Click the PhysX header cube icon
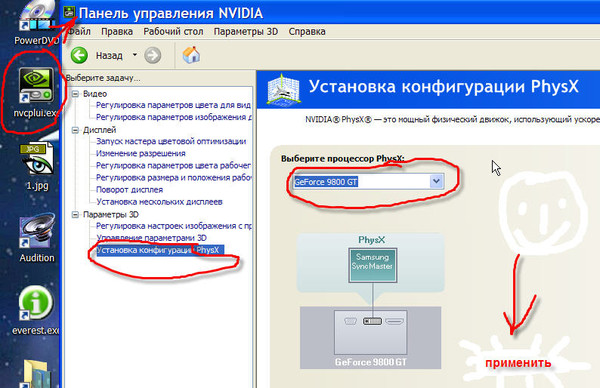The image size is (600, 388). [x=283, y=89]
